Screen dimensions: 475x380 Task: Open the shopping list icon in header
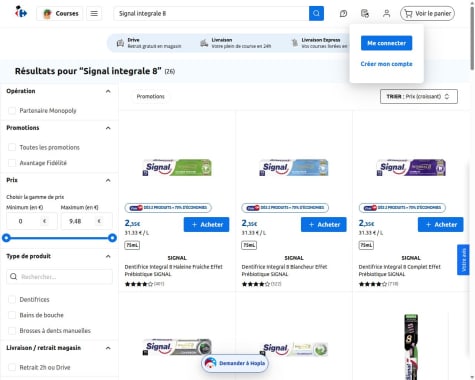pos(365,13)
